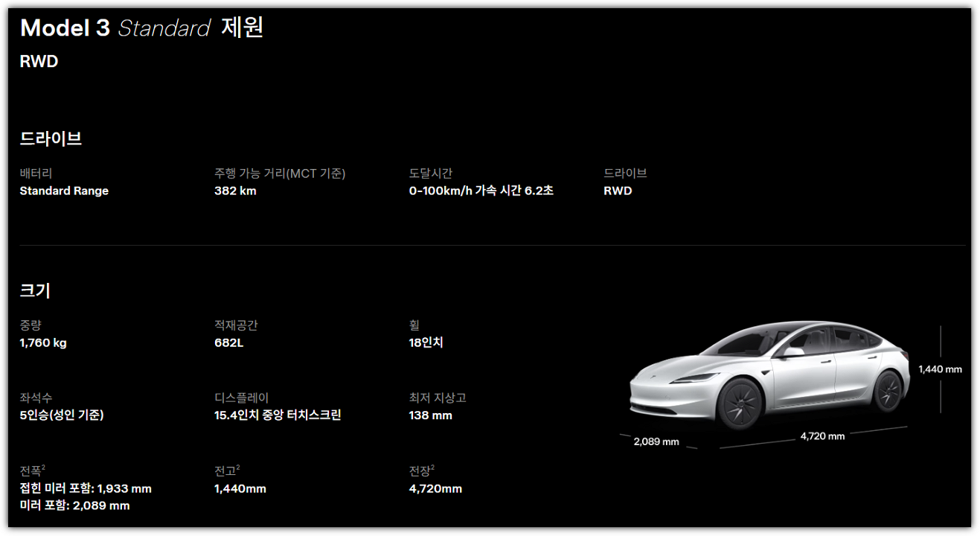Select the 1,760 kg weight value
Screen dimensions: 980x536
tap(46, 343)
